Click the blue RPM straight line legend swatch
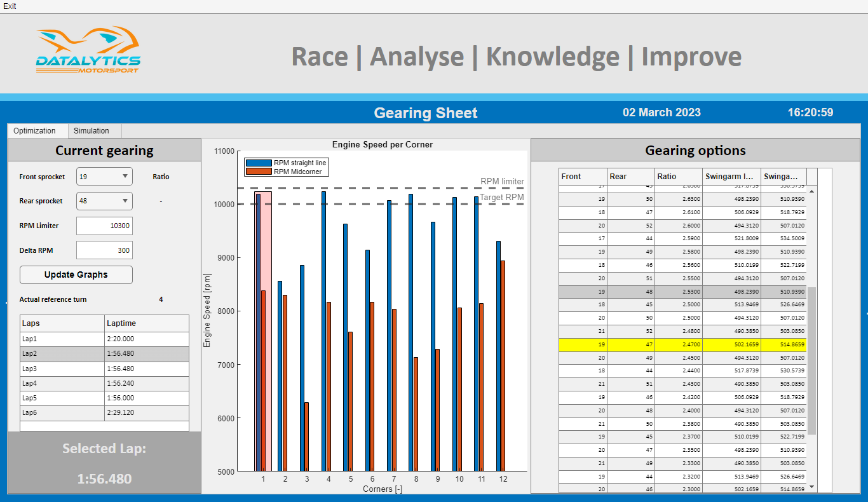This screenshot has height=502, width=868. (x=259, y=163)
